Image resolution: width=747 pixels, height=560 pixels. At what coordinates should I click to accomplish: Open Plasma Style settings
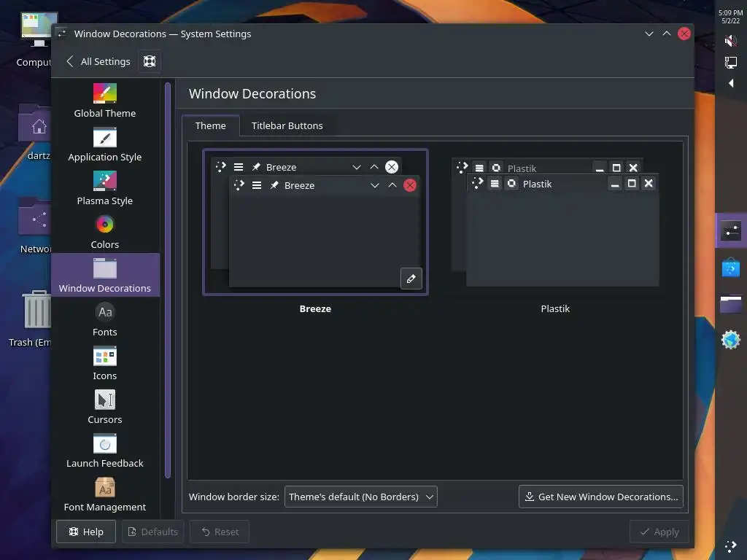[x=105, y=188]
